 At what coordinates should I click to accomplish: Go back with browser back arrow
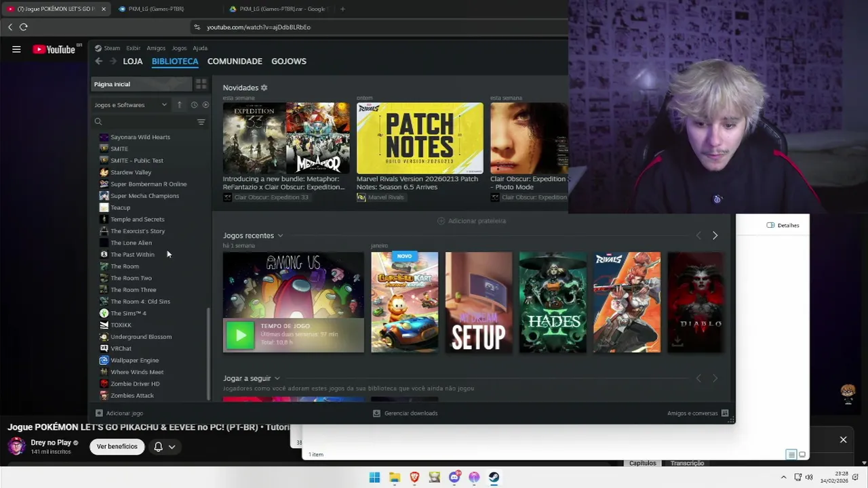pos(10,27)
